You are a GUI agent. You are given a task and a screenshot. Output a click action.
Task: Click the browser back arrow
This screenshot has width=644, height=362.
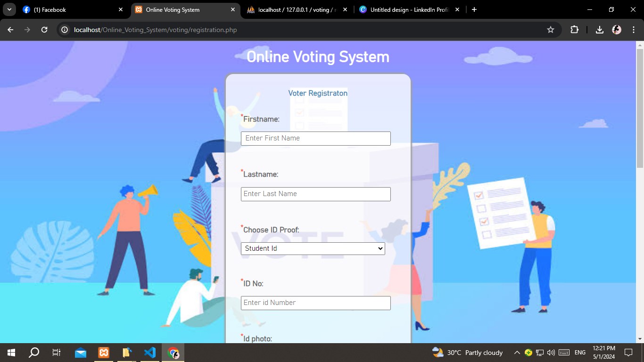10,29
